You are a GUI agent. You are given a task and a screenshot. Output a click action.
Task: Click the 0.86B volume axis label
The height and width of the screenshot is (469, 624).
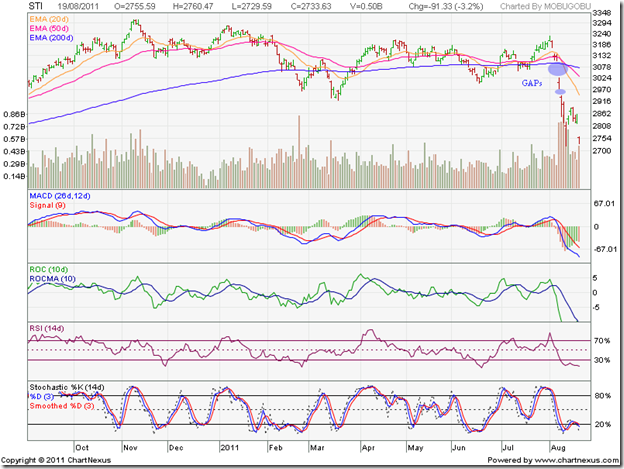click(14, 115)
